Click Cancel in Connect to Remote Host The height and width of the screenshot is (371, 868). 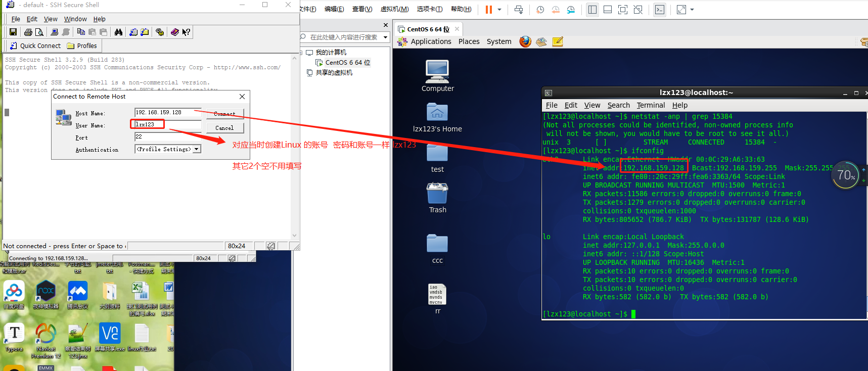225,128
